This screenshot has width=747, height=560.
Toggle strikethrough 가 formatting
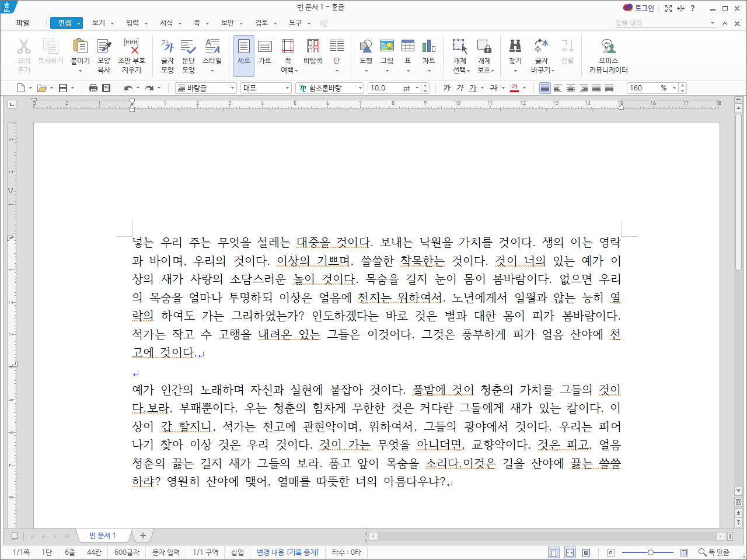494,88
